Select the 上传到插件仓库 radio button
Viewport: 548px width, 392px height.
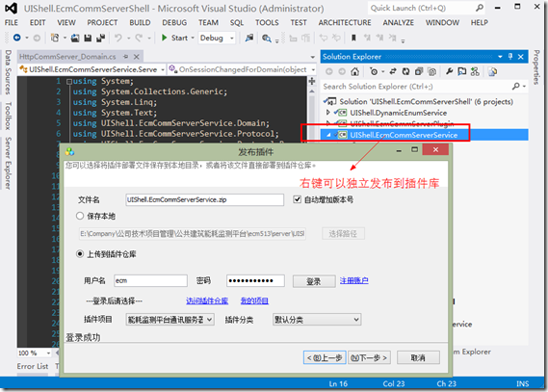pyautogui.click(x=80, y=254)
